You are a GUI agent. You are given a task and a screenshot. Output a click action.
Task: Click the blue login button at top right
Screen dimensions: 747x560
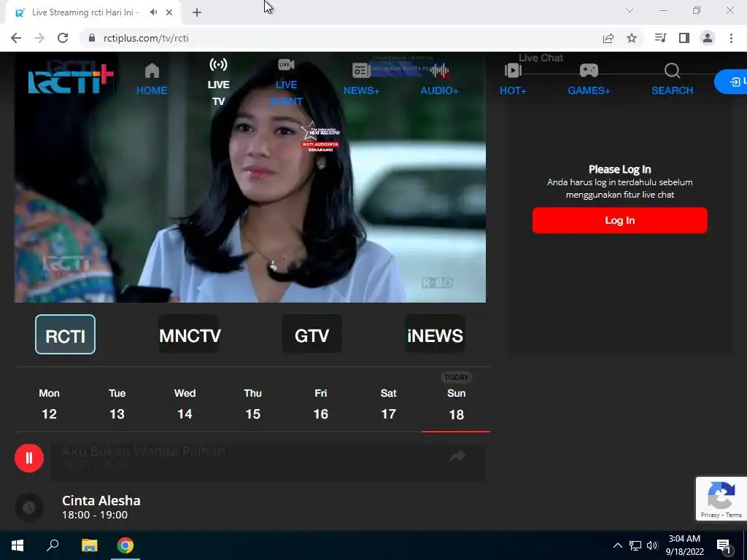731,82
